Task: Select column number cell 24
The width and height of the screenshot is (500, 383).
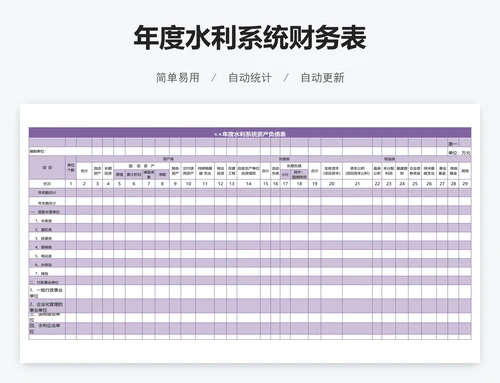Action: (x=402, y=184)
